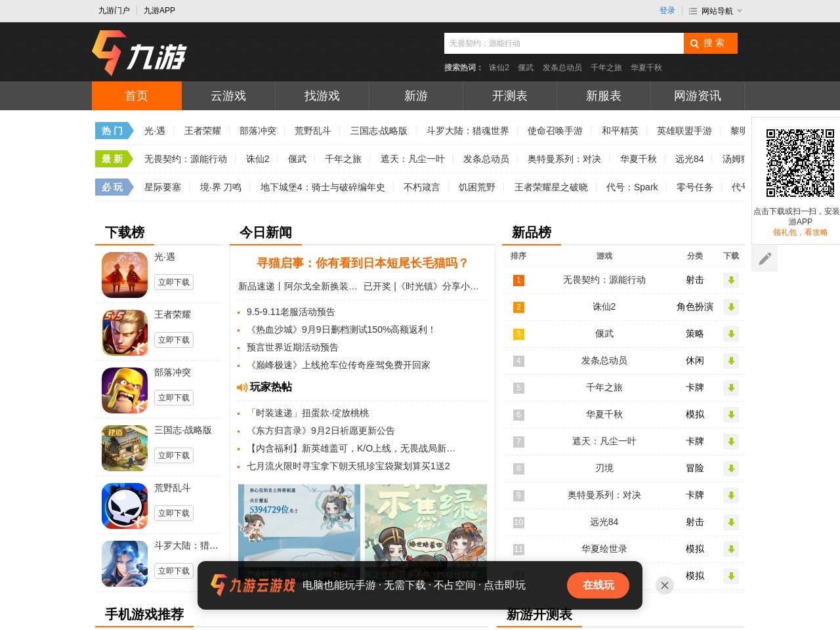
Task: Open the 部落冲突 game icon in 下载榜
Action: tap(125, 390)
